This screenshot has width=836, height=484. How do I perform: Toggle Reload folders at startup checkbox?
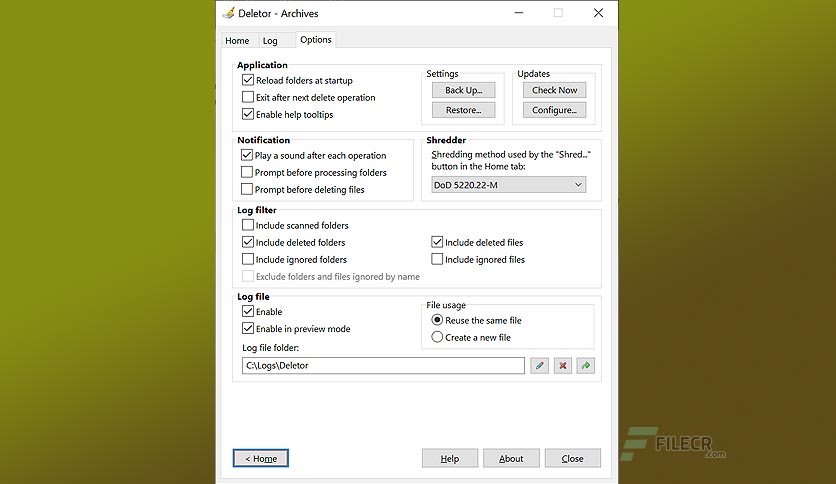click(x=247, y=80)
